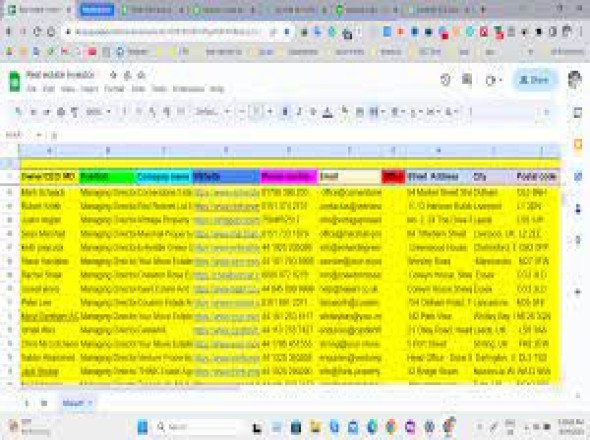590x440 pixels.
Task: Open Google Keep in side panel
Action: click(578, 145)
